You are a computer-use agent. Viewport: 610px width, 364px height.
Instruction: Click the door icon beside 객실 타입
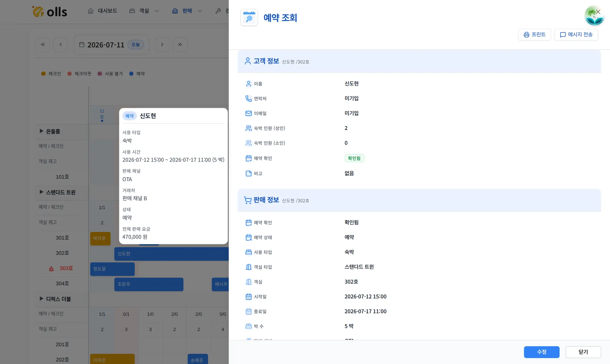tap(249, 267)
